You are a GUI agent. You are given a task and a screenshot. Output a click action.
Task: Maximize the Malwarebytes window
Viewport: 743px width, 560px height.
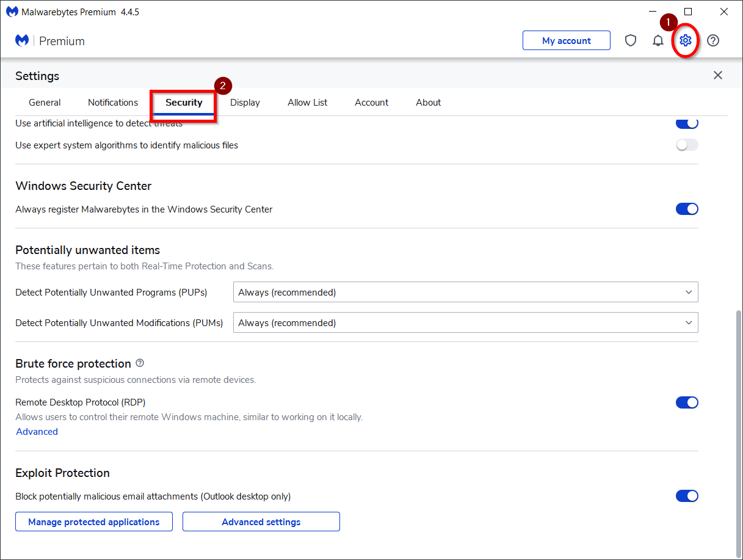click(x=688, y=12)
